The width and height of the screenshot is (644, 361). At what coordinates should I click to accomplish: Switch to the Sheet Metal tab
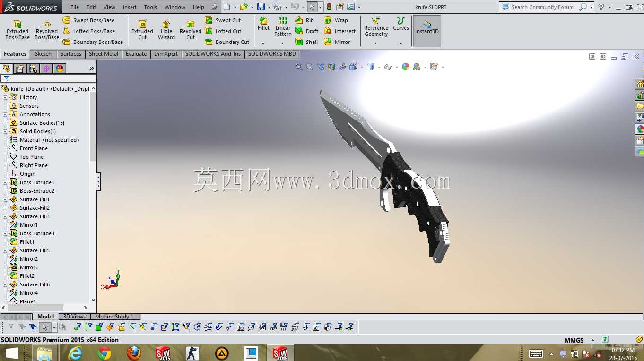(104, 54)
